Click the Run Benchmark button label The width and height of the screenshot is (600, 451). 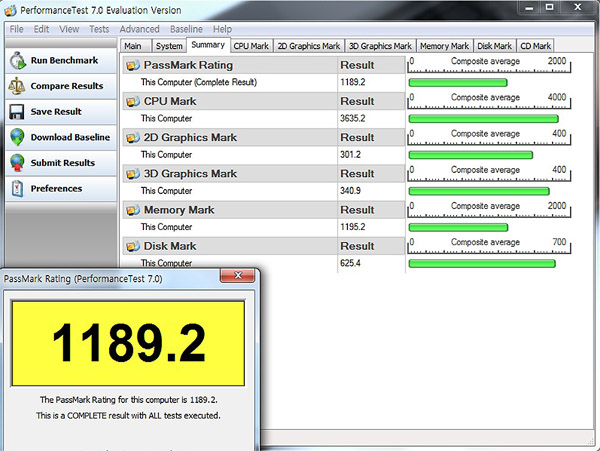coord(64,60)
